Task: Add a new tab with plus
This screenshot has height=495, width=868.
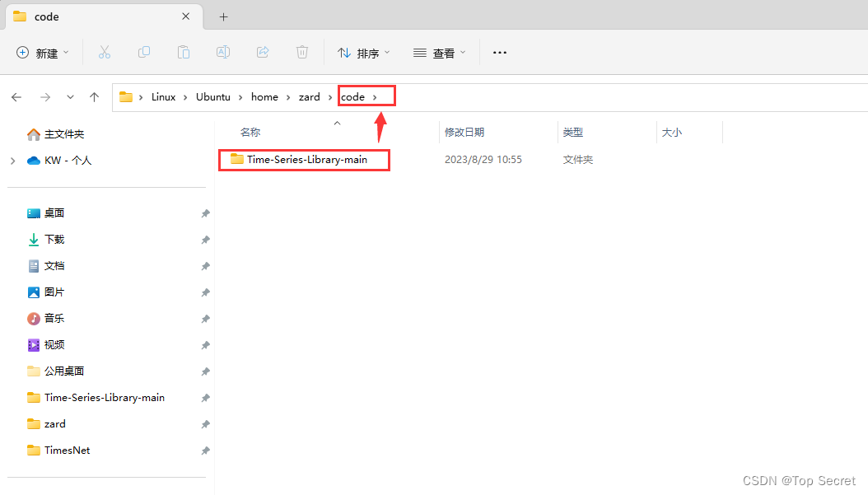Action: [224, 17]
